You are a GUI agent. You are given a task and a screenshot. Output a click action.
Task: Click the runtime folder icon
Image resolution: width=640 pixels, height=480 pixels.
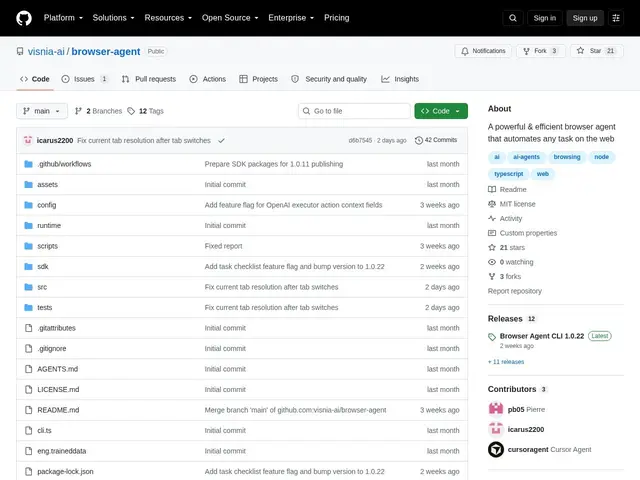point(28,225)
